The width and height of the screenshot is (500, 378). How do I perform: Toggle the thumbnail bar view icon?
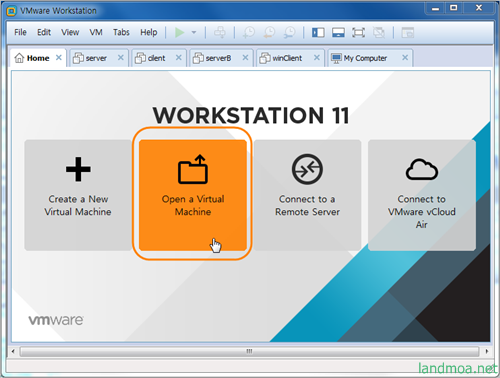pos(338,33)
